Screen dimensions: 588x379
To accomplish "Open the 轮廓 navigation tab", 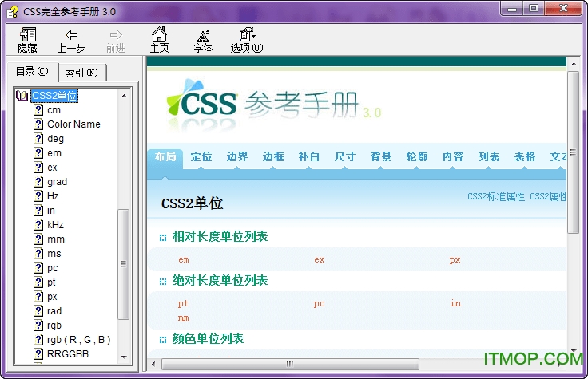I will click(x=417, y=156).
